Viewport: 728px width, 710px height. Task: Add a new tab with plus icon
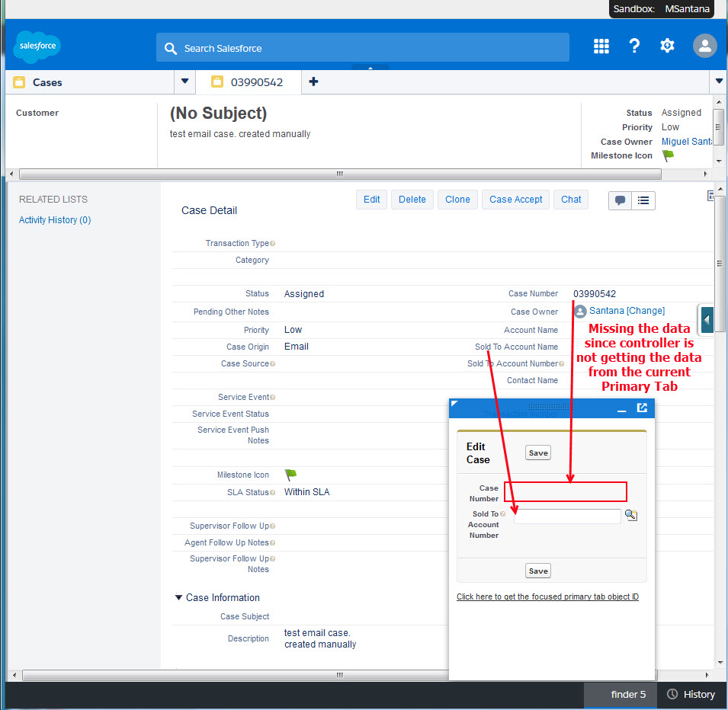(313, 82)
